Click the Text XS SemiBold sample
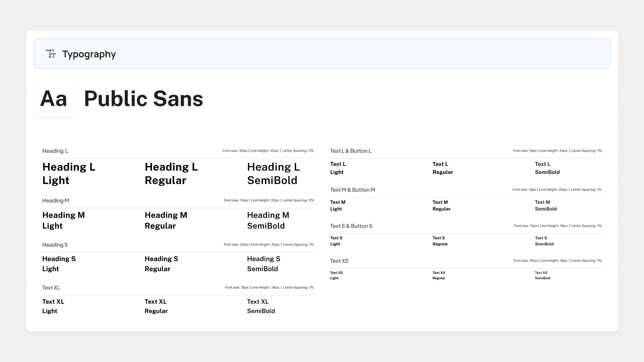This screenshot has height=362, width=644. click(542, 275)
